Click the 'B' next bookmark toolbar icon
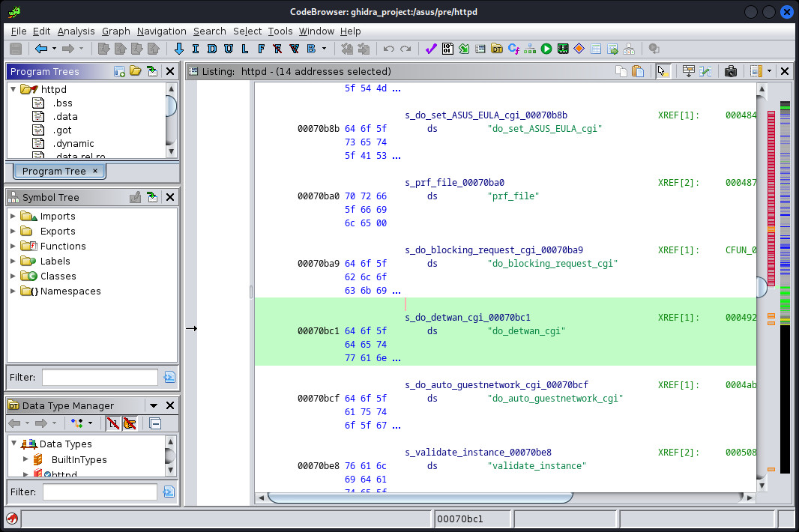This screenshot has width=799, height=532. point(311,49)
